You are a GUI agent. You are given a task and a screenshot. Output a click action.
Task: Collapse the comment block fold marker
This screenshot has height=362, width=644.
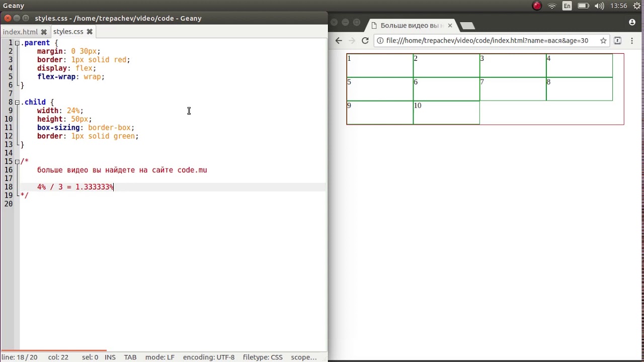point(17,161)
